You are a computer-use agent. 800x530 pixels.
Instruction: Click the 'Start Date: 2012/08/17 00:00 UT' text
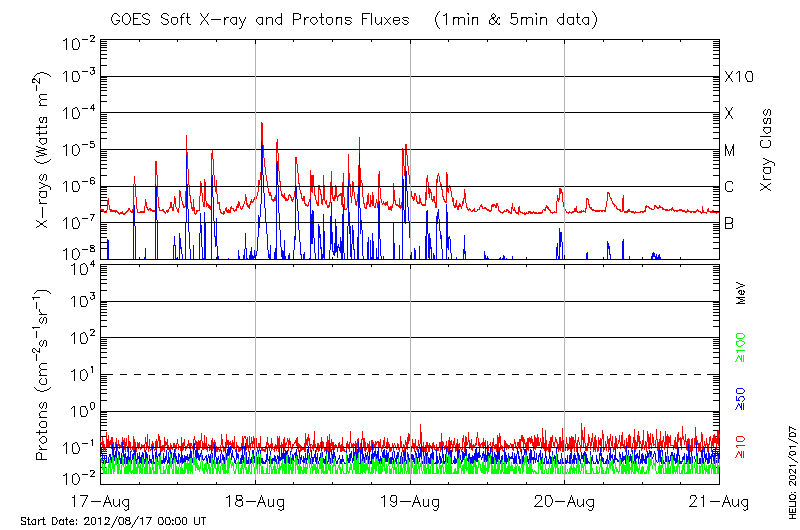(113, 521)
